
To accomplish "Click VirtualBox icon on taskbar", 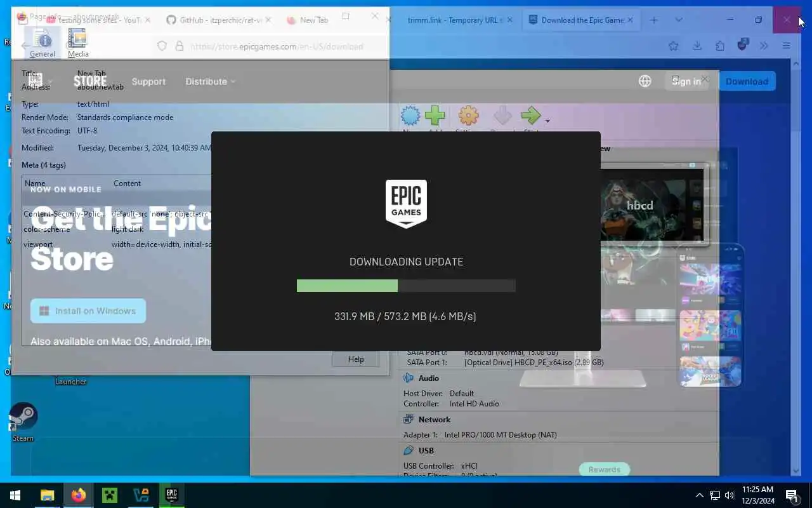I will [x=140, y=495].
